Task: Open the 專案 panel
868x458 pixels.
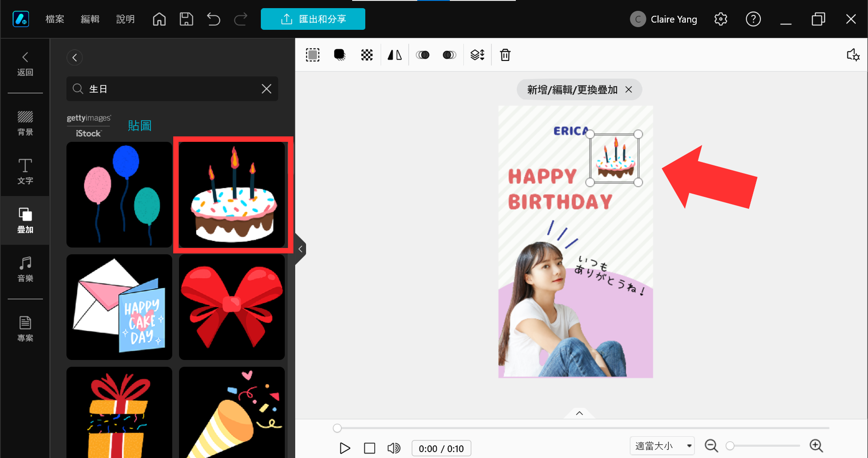Action: pyautogui.click(x=25, y=329)
